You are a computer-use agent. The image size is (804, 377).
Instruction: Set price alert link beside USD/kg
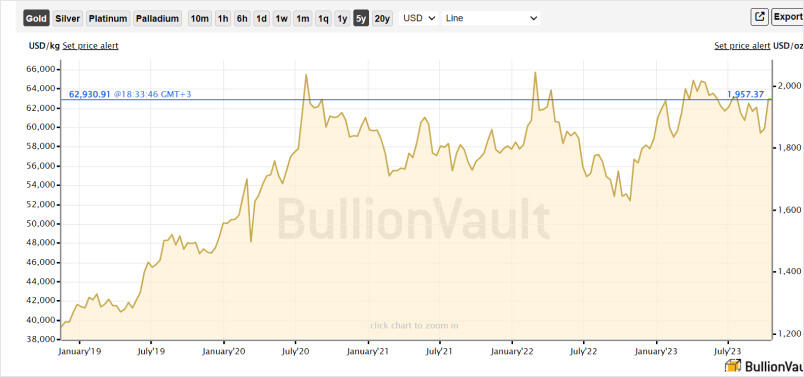(x=90, y=46)
